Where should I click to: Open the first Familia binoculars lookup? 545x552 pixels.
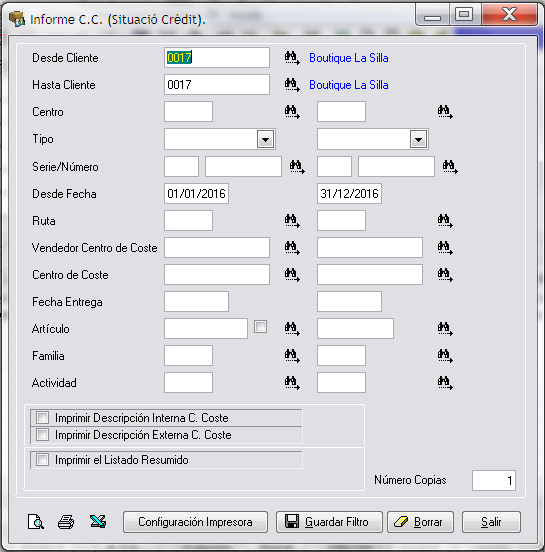pos(292,356)
